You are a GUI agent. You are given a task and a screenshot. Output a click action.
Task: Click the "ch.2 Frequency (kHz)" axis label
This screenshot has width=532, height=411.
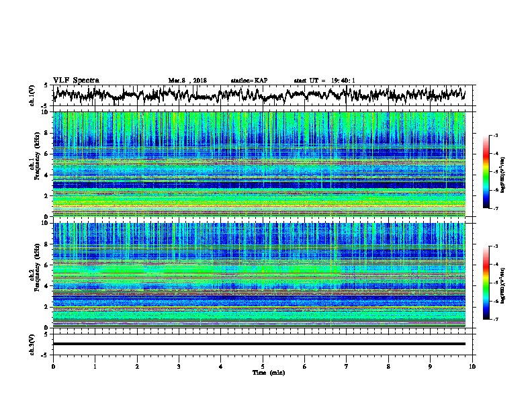[35, 267]
